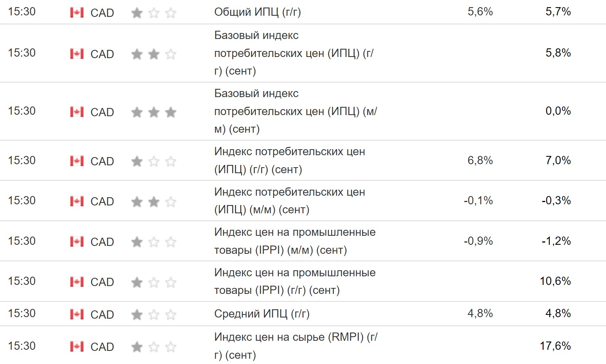Open Индекс цен на промышленные товары (м/м)
This screenshot has width=606, height=364.
tap(295, 241)
